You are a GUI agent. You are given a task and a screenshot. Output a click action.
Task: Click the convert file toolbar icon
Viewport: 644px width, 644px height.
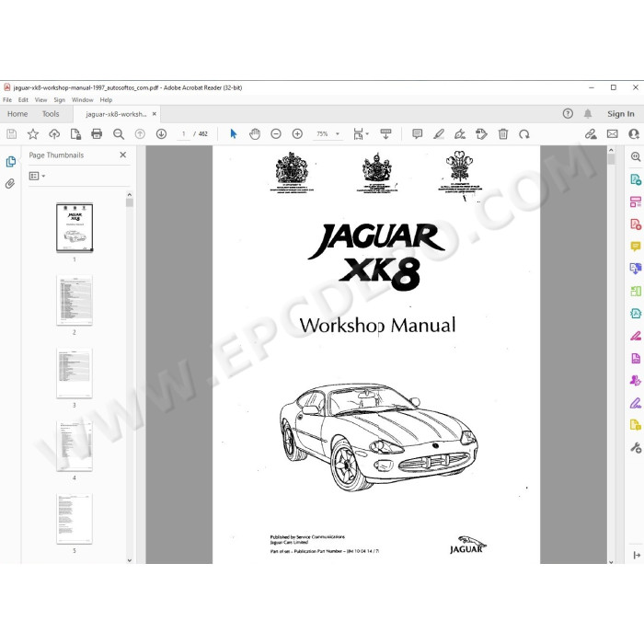tap(75, 134)
